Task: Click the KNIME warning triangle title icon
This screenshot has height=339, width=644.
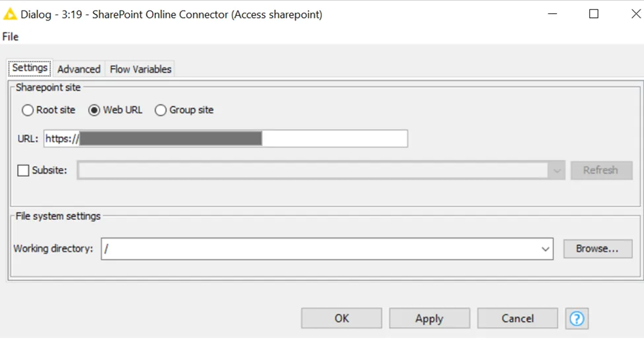Action: 10,15
